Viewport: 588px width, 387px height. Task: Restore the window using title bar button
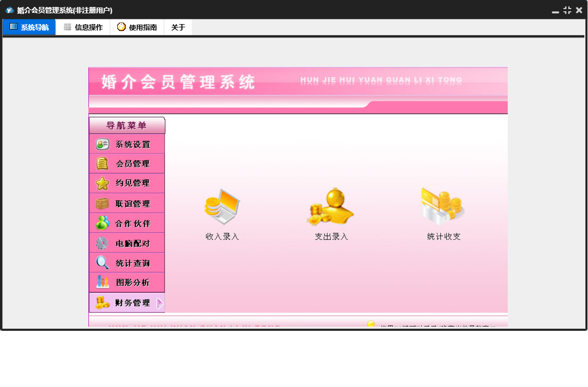pos(567,10)
